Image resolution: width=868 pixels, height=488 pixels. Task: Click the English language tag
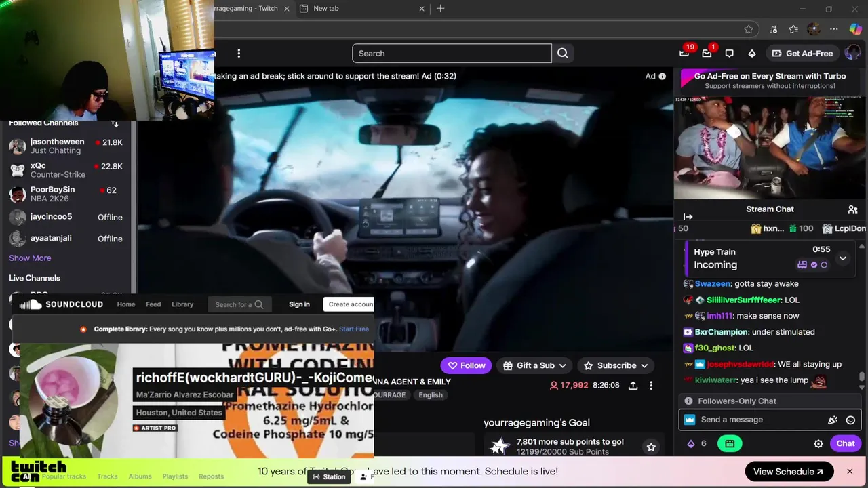click(431, 395)
